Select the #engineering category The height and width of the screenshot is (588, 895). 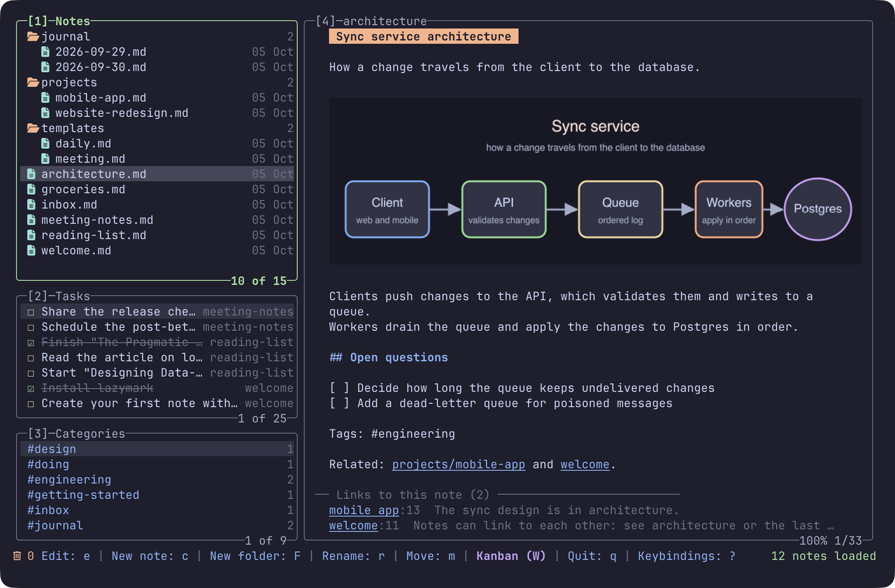pos(157,480)
